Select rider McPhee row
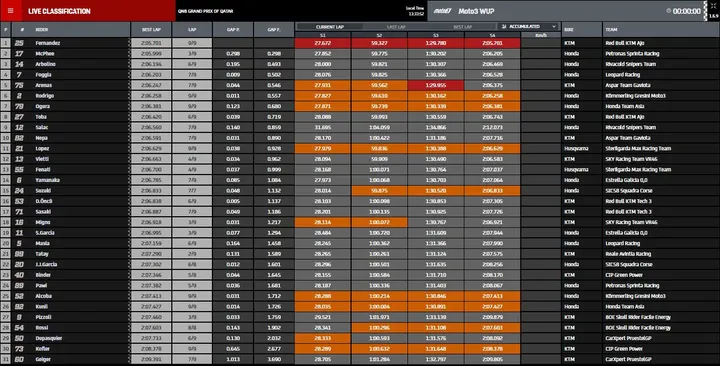The height and width of the screenshot is (366, 720). point(360,54)
